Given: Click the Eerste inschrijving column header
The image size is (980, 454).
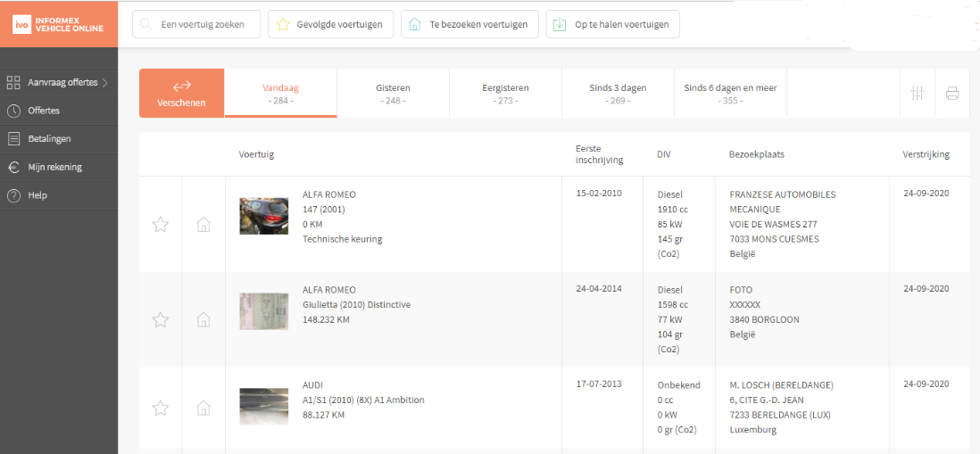Looking at the screenshot, I should tap(600, 154).
